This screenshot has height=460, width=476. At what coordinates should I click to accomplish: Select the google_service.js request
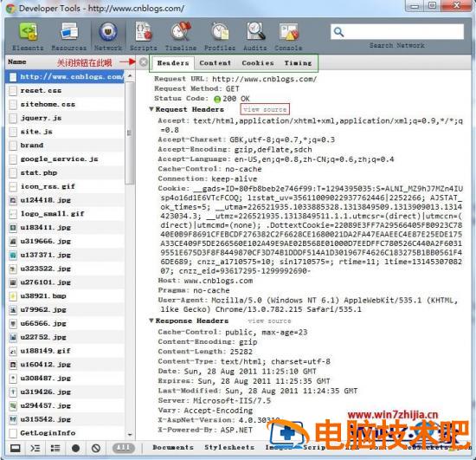tap(65, 159)
